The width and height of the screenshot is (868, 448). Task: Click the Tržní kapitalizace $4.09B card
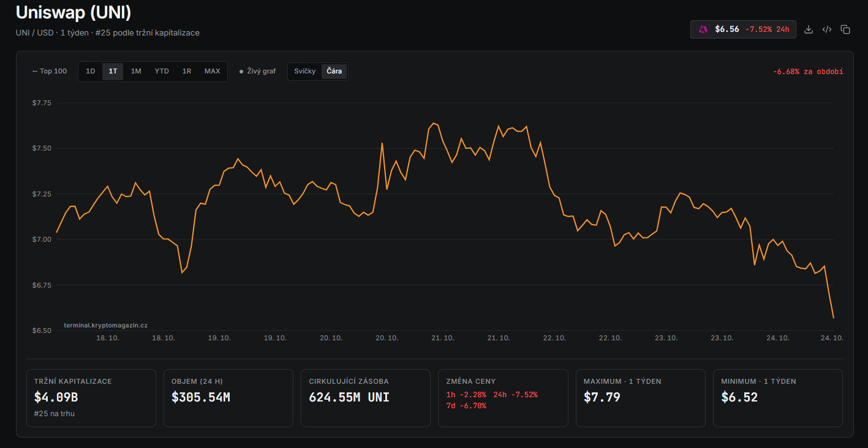pyautogui.click(x=91, y=398)
